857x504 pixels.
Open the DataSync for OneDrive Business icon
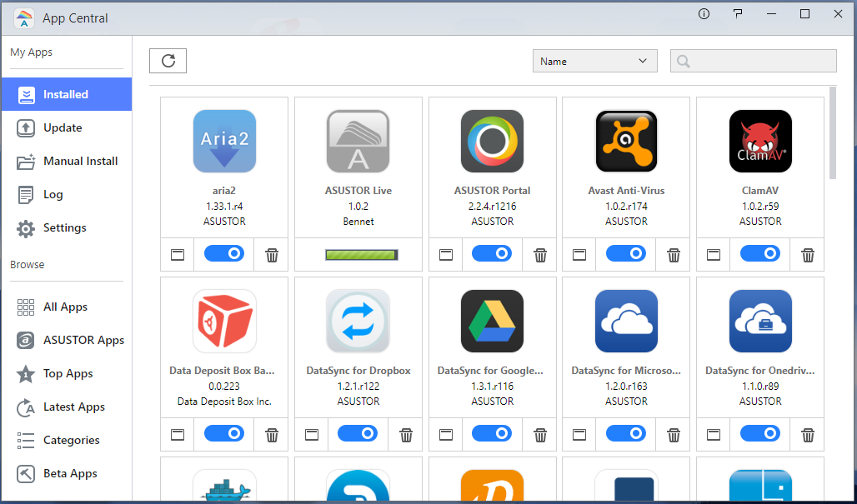coord(760,321)
